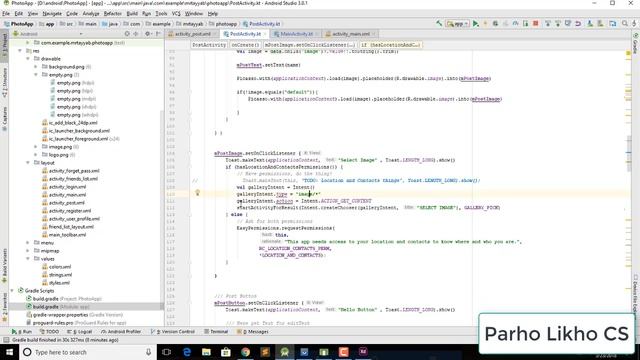The height and width of the screenshot is (360, 640).
Task: Open the Android Profiler tool window
Action: tap(120, 332)
